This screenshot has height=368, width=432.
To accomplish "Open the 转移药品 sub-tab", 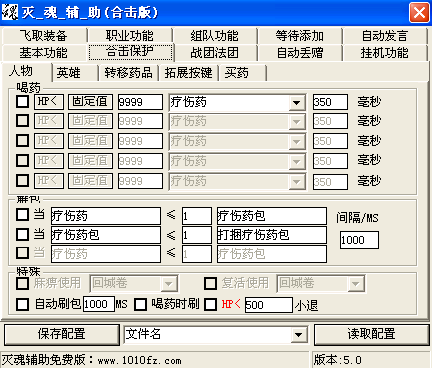I will (128, 73).
